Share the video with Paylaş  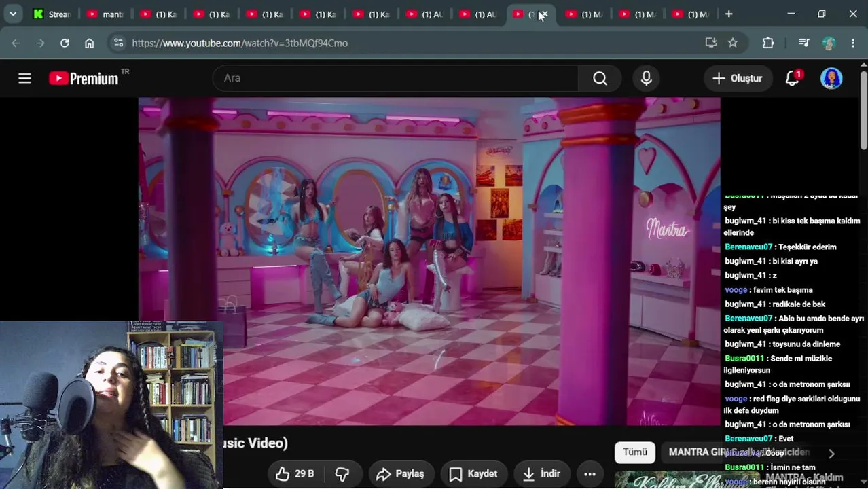(x=401, y=473)
